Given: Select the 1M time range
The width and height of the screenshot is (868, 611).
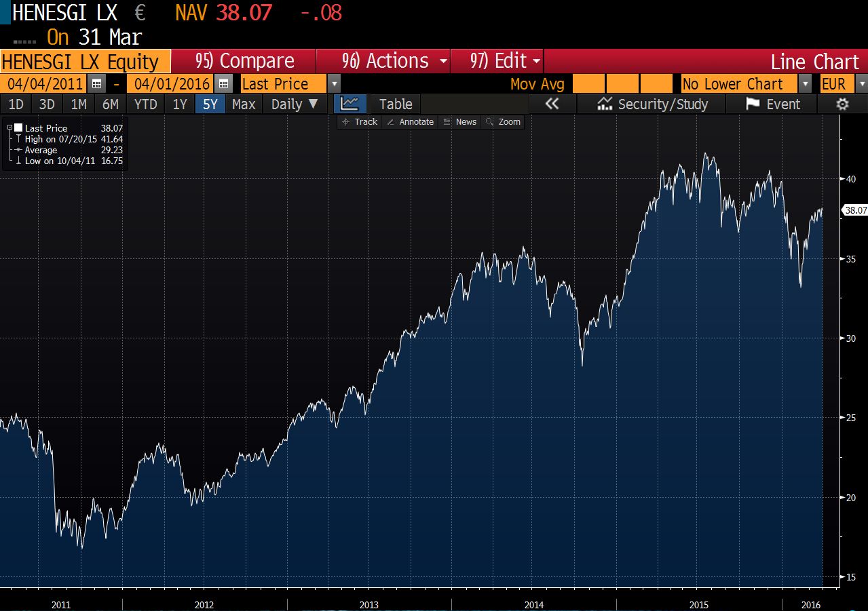Looking at the screenshot, I should pyautogui.click(x=79, y=104).
